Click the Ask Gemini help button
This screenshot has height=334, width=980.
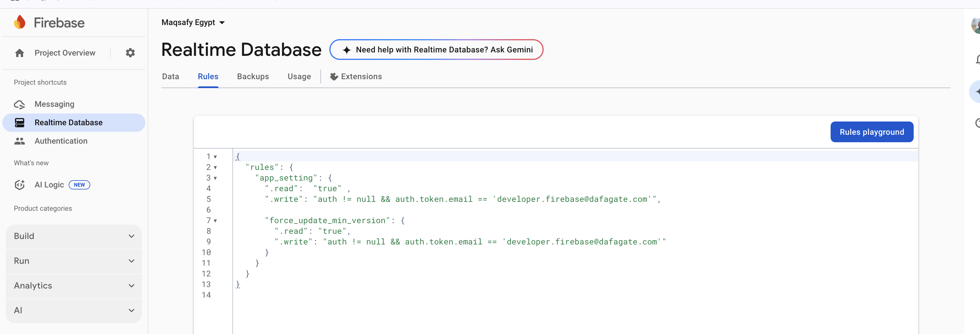436,50
